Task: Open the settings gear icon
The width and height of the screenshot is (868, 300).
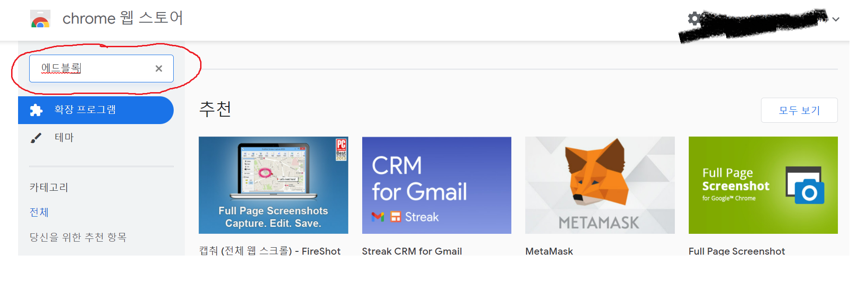Action: (x=694, y=19)
